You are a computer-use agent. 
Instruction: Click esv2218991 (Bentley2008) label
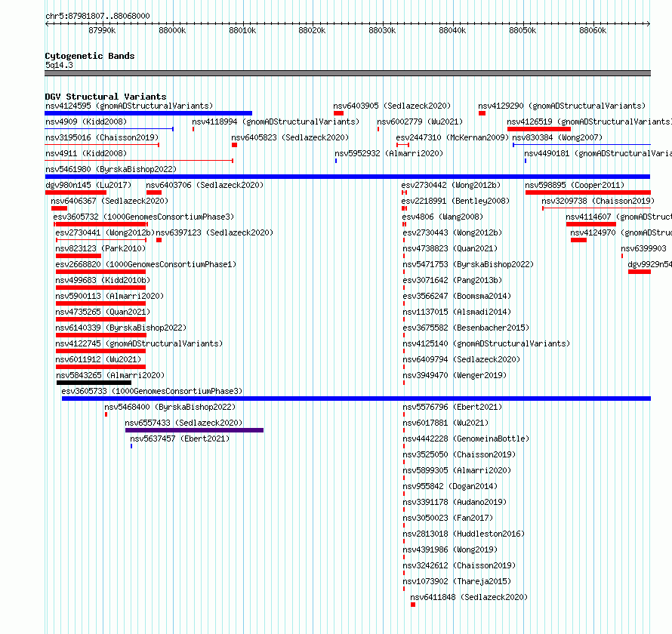(455, 201)
